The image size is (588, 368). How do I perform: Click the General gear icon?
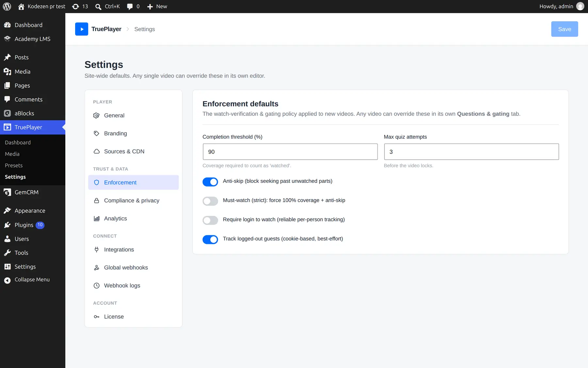pos(96,115)
